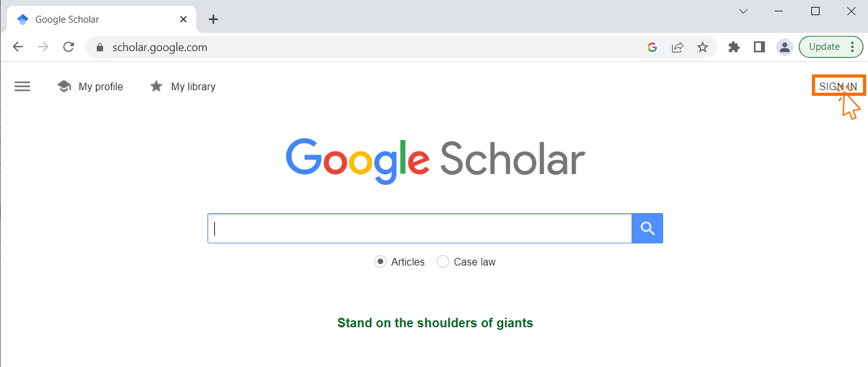The image size is (868, 367).
Task: Open the Chrome Extensions puzzle icon
Action: pos(734,47)
